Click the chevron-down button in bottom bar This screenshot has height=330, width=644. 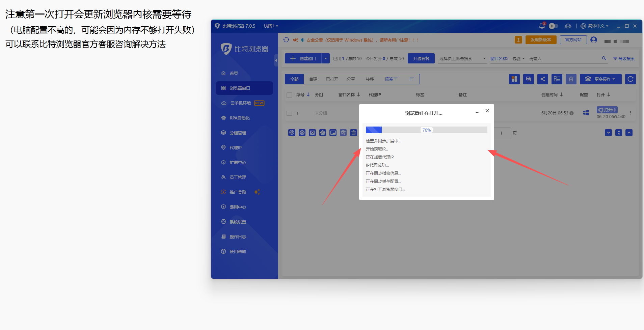coord(608,133)
